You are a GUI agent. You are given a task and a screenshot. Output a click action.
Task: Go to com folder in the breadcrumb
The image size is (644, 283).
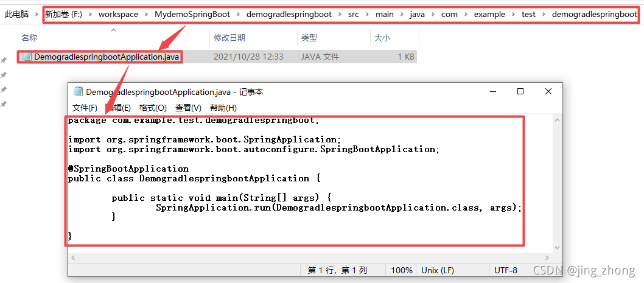click(x=449, y=15)
